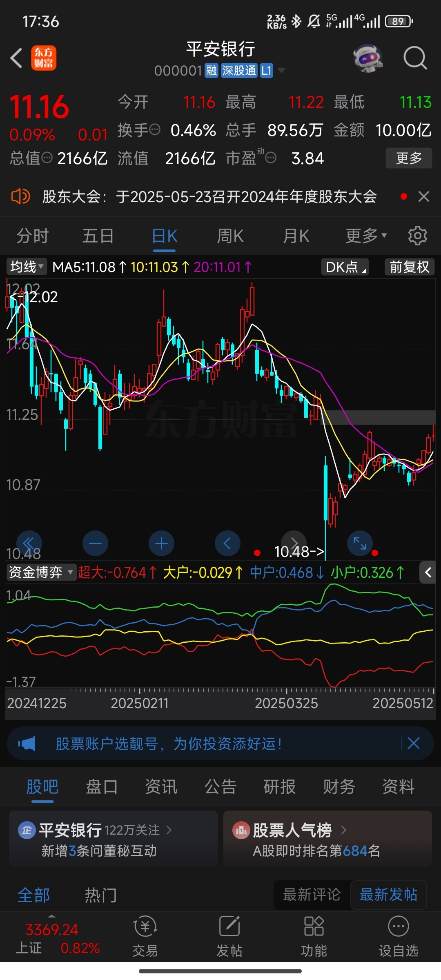Switch to 分时 chart tab
The height and width of the screenshot is (980, 441).
pos(33,236)
